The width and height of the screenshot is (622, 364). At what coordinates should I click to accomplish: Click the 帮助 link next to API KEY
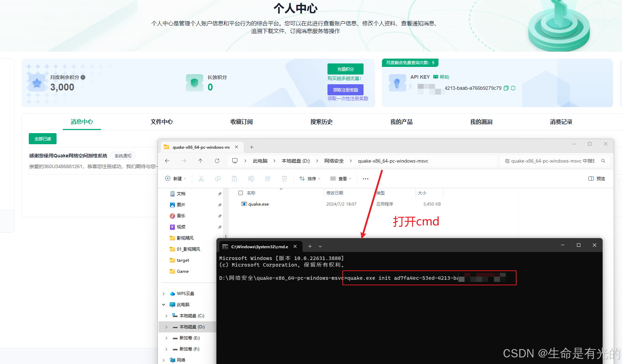[x=444, y=77]
